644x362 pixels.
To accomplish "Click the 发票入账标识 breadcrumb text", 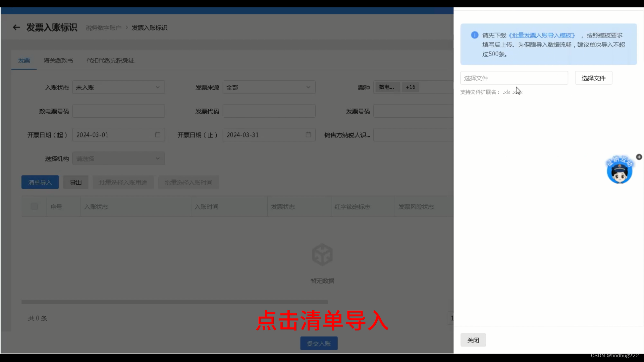I will (149, 28).
